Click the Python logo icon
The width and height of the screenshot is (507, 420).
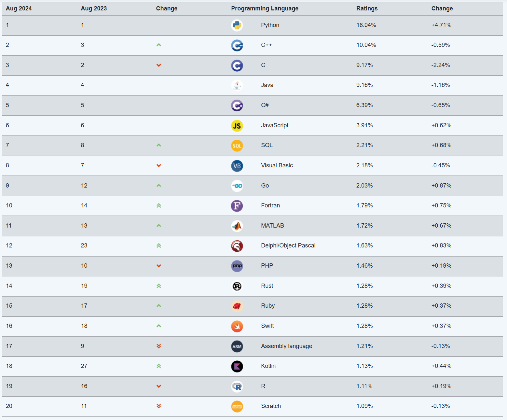237,25
